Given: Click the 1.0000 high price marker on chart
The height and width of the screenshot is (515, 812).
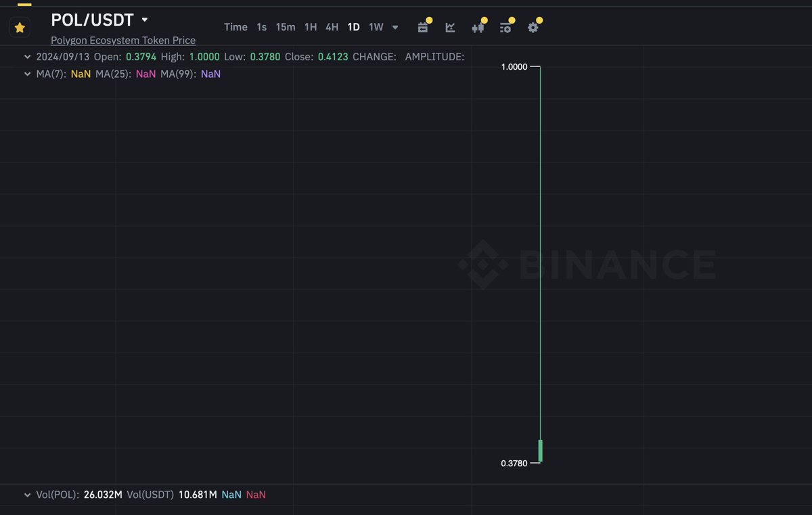Looking at the screenshot, I should [514, 66].
